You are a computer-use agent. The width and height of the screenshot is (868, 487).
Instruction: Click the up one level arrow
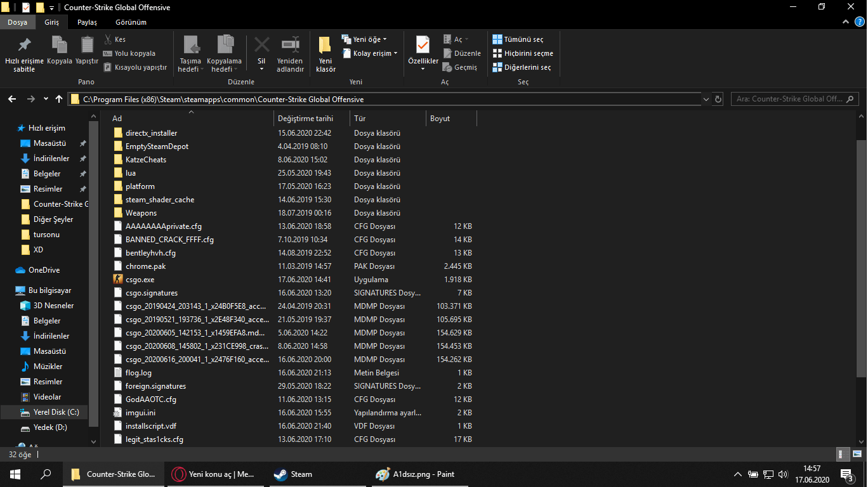(59, 99)
